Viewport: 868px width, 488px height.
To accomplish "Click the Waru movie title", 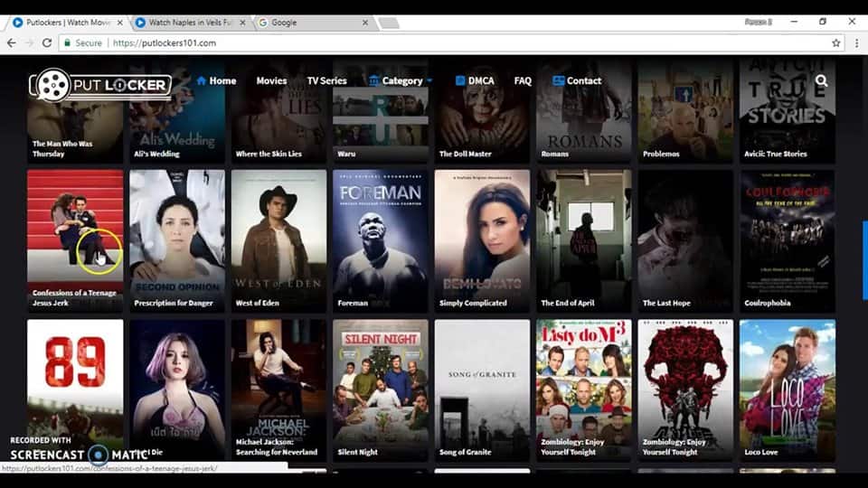I will [x=346, y=154].
